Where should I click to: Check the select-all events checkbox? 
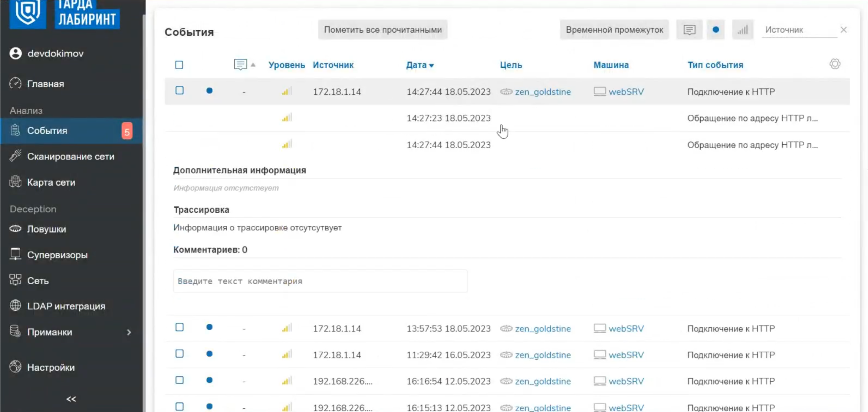[179, 65]
